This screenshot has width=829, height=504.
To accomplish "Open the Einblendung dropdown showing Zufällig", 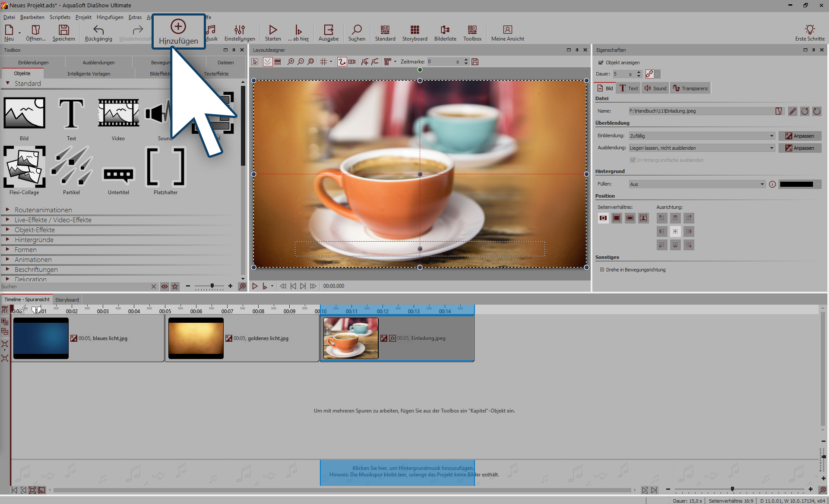I will [702, 136].
